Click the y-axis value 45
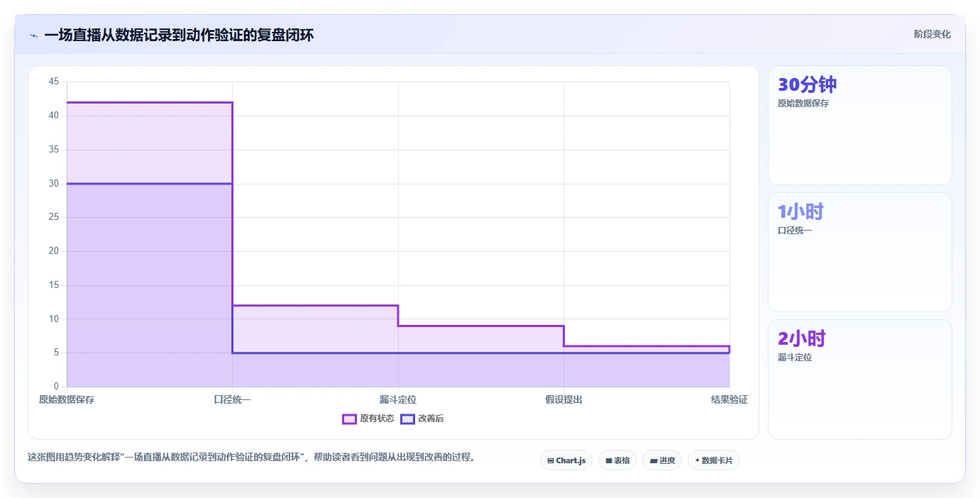 coord(54,82)
